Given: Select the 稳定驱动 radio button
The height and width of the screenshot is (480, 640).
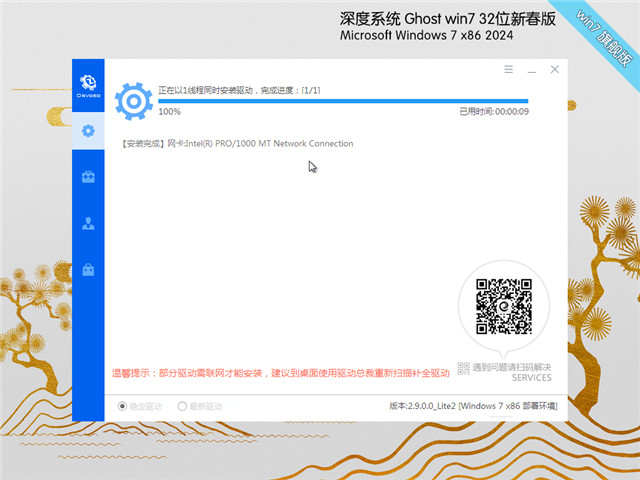Looking at the screenshot, I should [122, 406].
